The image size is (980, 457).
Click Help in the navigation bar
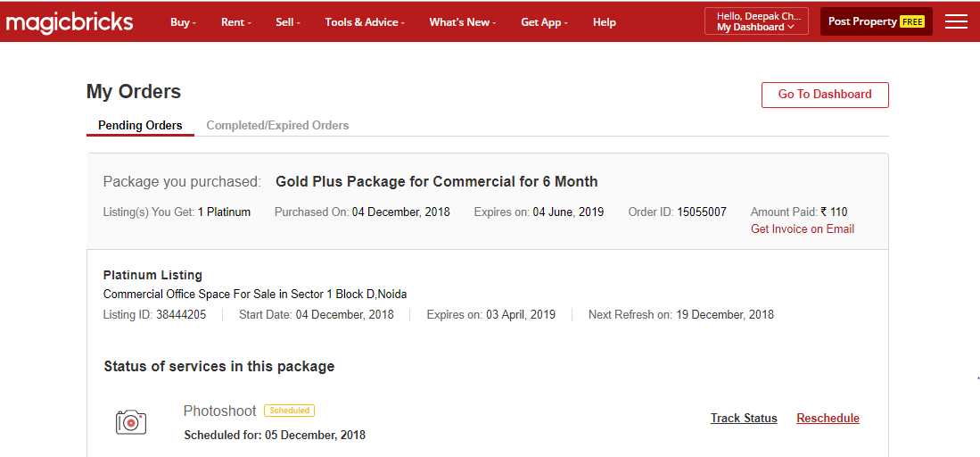[x=605, y=22]
